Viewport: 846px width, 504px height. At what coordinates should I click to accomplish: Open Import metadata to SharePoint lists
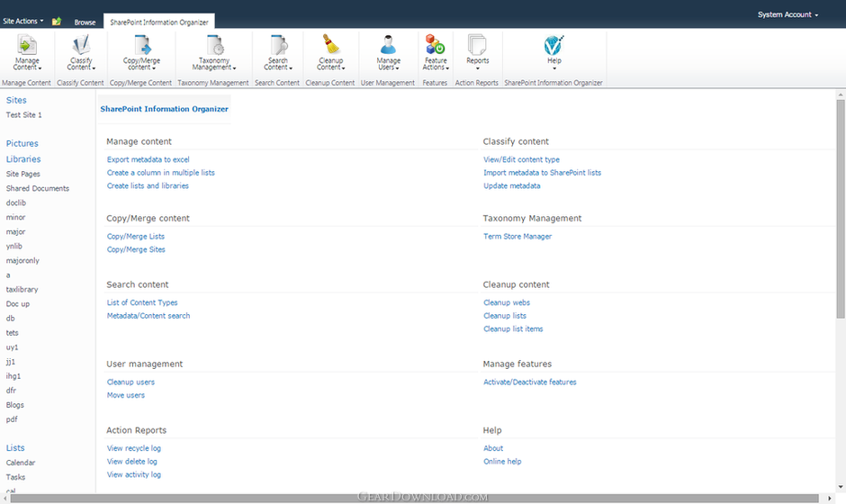542,173
